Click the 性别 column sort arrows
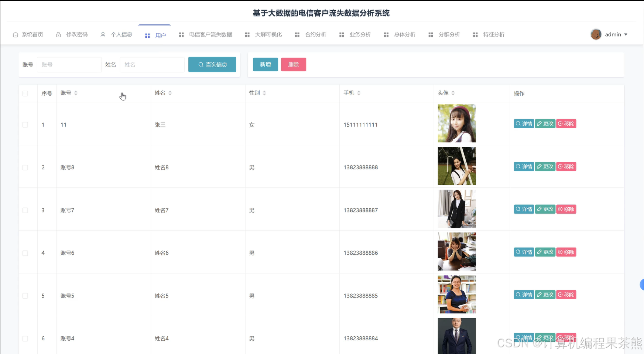 (264, 93)
